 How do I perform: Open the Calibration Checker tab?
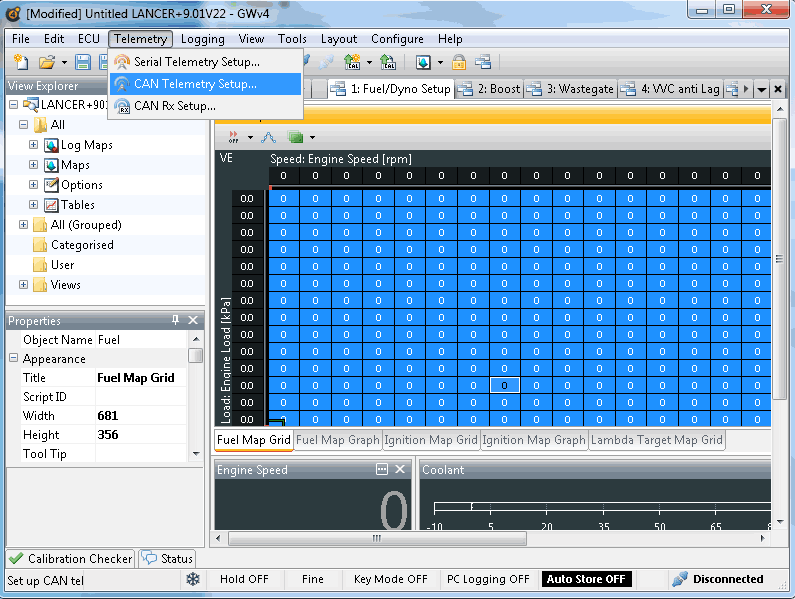click(70, 559)
